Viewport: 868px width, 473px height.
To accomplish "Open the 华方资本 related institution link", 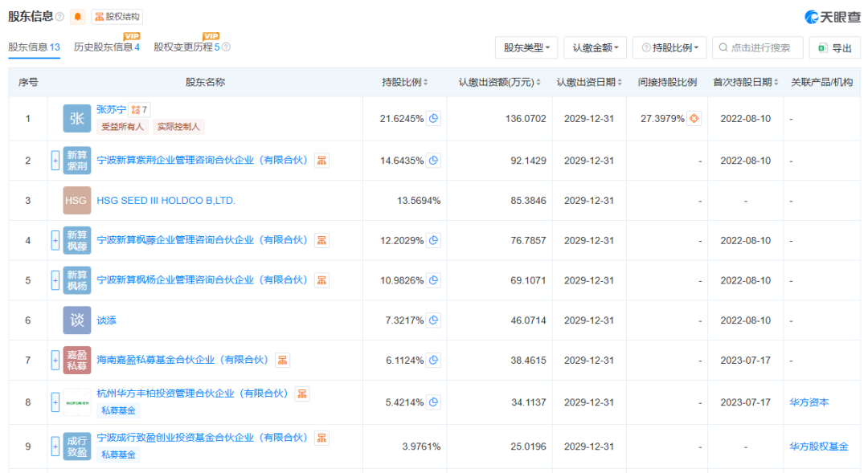I will click(809, 402).
